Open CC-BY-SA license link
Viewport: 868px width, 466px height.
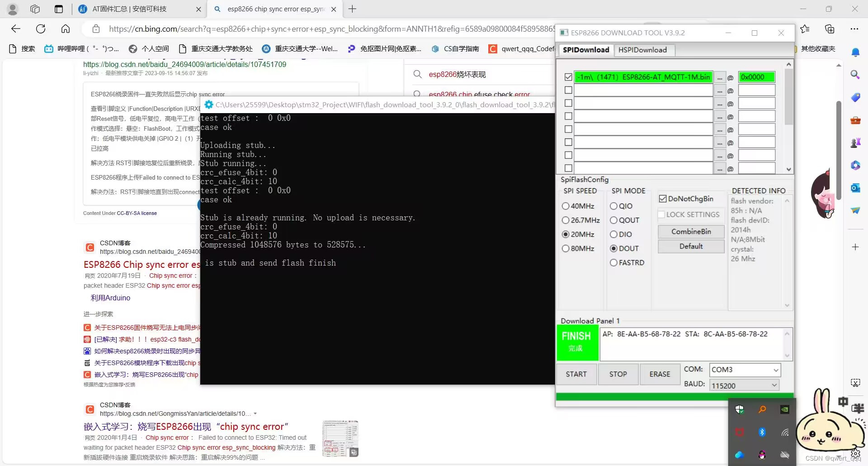tap(137, 213)
